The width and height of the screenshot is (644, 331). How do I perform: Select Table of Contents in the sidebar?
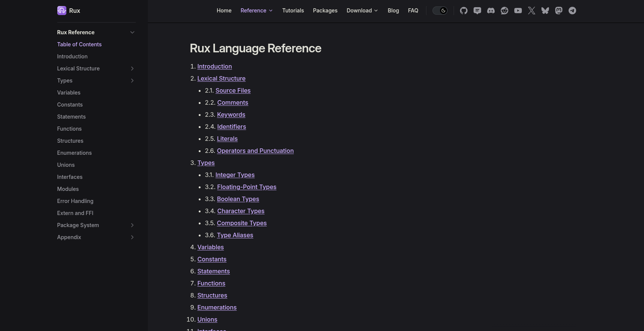click(x=79, y=44)
